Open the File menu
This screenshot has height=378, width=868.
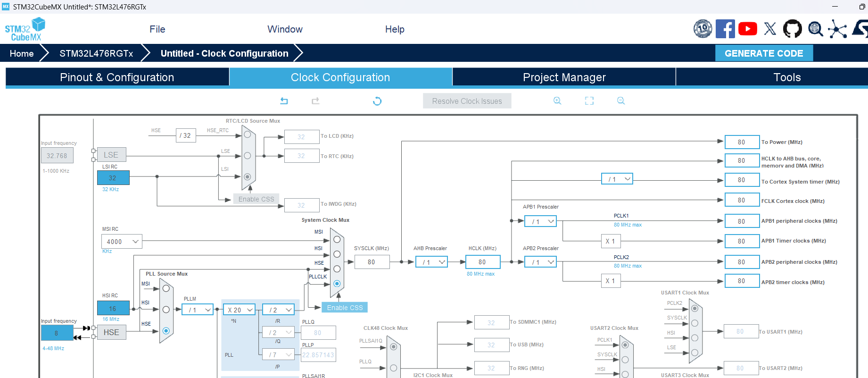click(157, 29)
